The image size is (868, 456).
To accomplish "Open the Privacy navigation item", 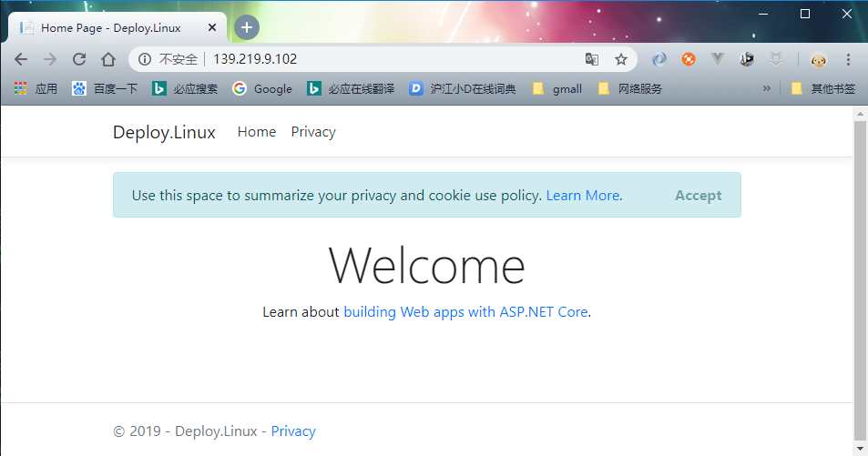I will pyautogui.click(x=313, y=132).
